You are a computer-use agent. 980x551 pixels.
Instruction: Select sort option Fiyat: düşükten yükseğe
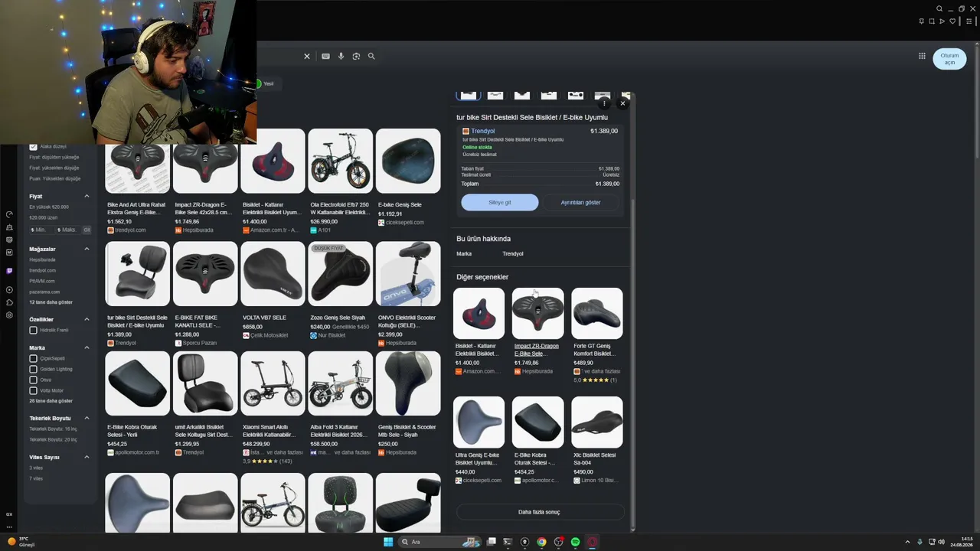(54, 157)
